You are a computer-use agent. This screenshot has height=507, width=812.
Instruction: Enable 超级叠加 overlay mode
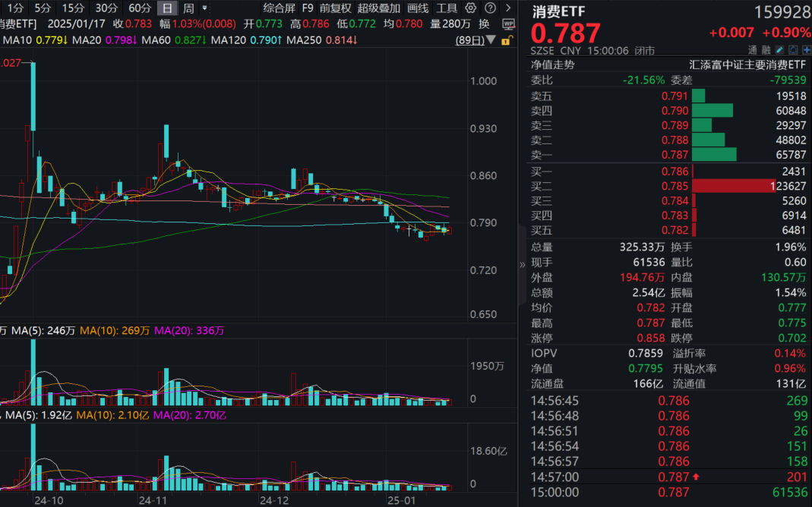pos(379,8)
